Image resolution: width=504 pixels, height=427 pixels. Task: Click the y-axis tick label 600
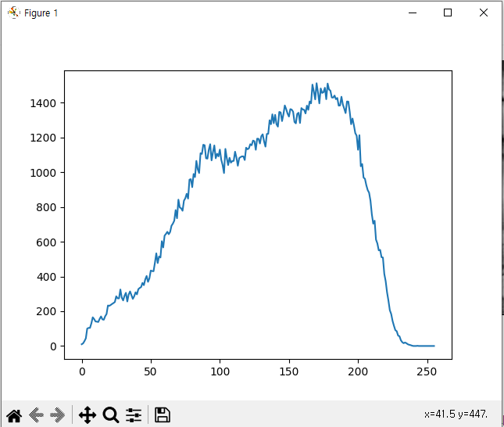(46, 242)
